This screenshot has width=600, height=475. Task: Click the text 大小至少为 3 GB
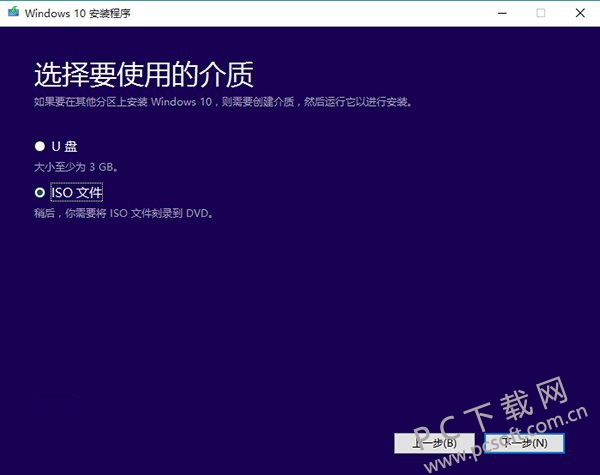[x=76, y=167]
